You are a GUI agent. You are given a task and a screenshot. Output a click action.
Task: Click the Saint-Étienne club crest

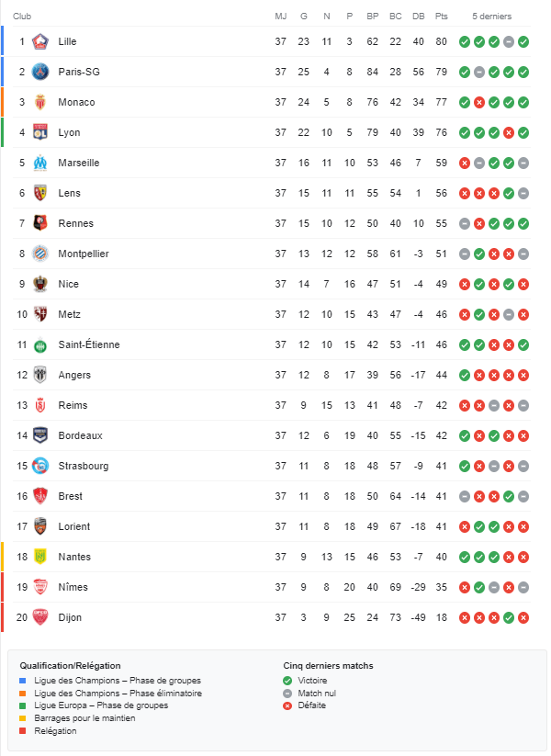point(40,344)
